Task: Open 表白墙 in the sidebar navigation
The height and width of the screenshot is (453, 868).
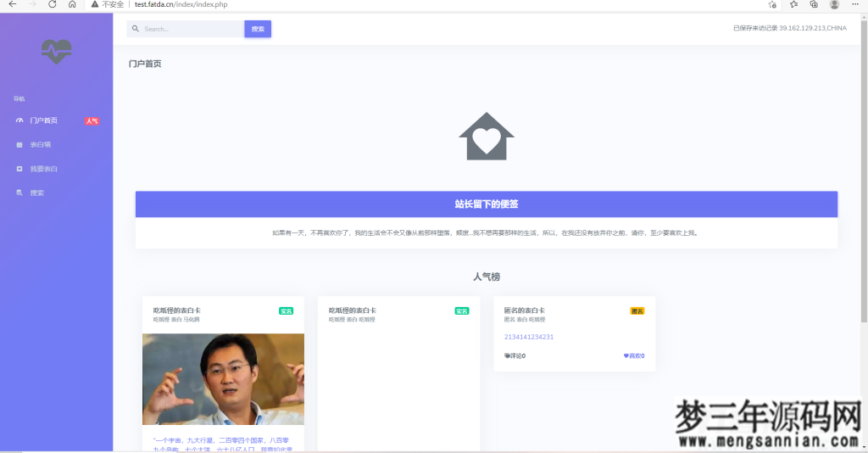Action: [x=41, y=144]
